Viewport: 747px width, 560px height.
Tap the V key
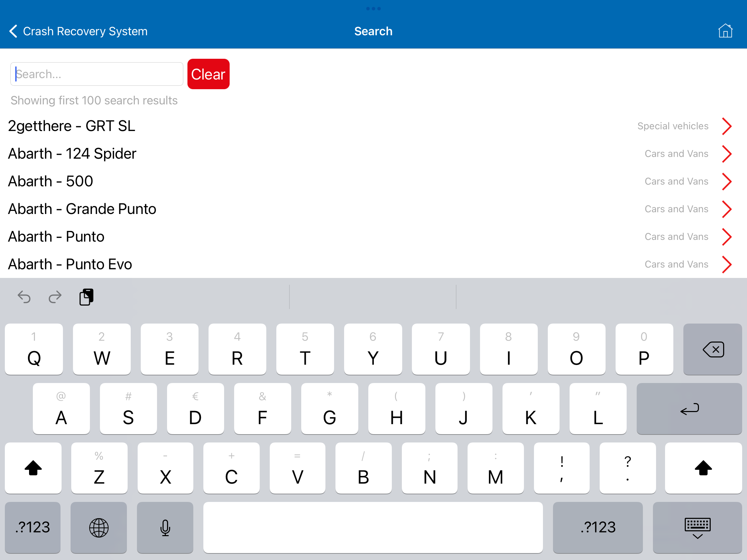(297, 468)
